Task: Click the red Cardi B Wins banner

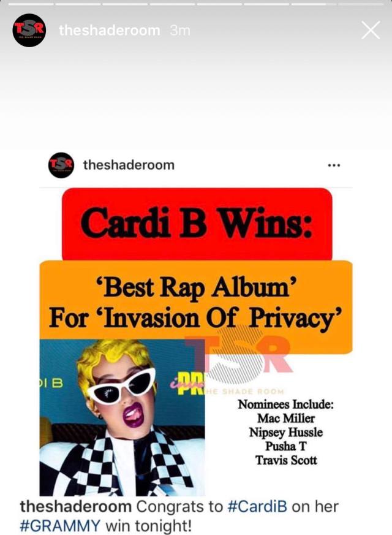Action: click(x=197, y=224)
